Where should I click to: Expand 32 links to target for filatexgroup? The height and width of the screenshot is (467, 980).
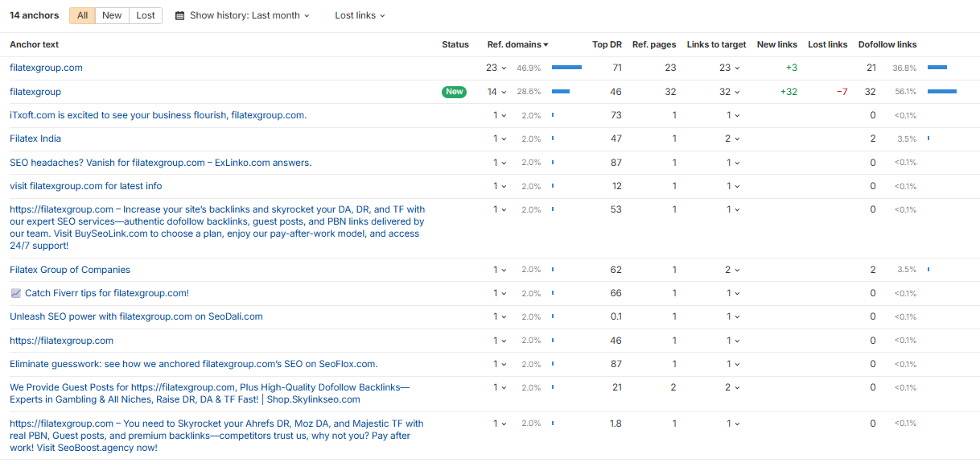tap(730, 92)
